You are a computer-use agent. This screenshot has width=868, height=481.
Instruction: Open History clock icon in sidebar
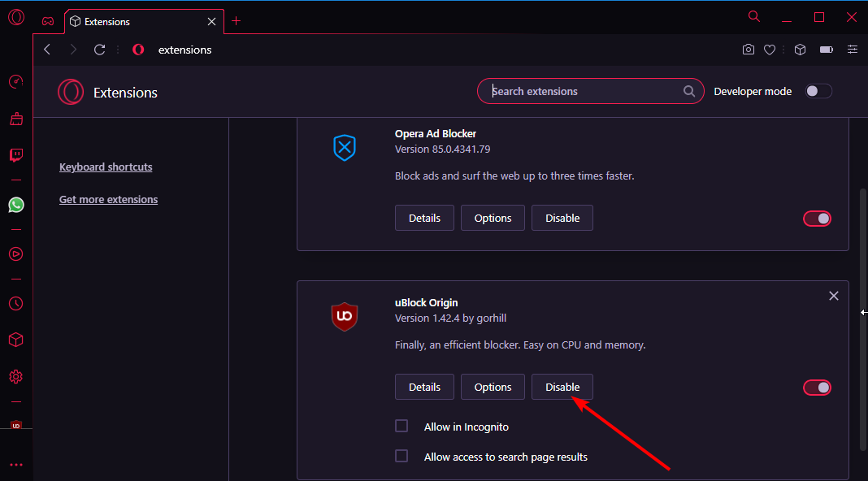[x=16, y=303]
